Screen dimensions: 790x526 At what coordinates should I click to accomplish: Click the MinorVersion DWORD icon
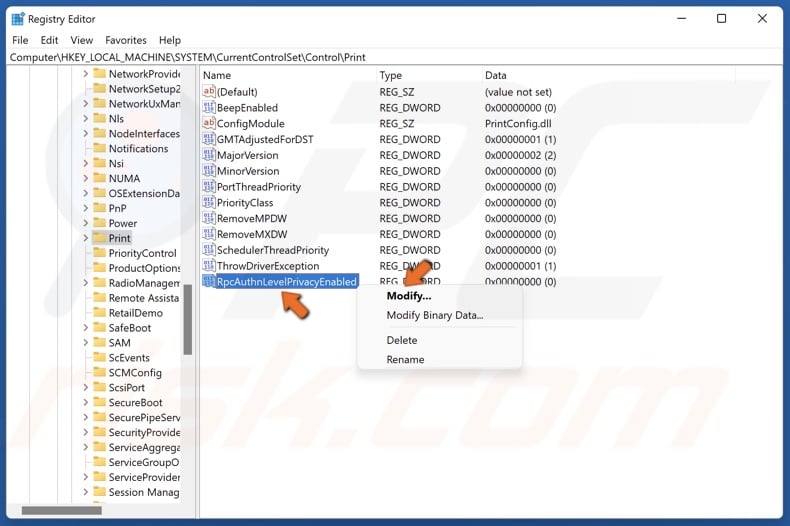tap(209, 170)
